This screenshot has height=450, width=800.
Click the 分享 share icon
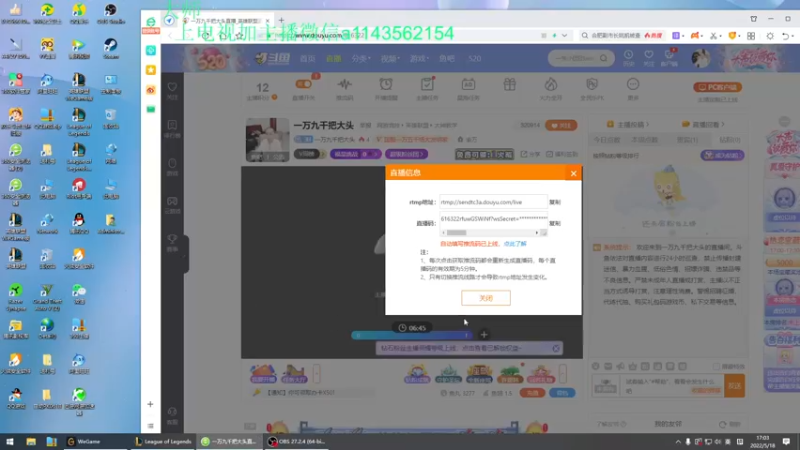[531, 154]
